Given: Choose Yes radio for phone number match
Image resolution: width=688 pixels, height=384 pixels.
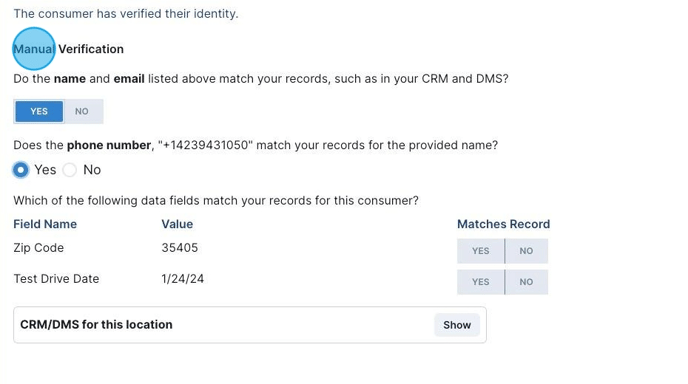Looking at the screenshot, I should 20,170.
